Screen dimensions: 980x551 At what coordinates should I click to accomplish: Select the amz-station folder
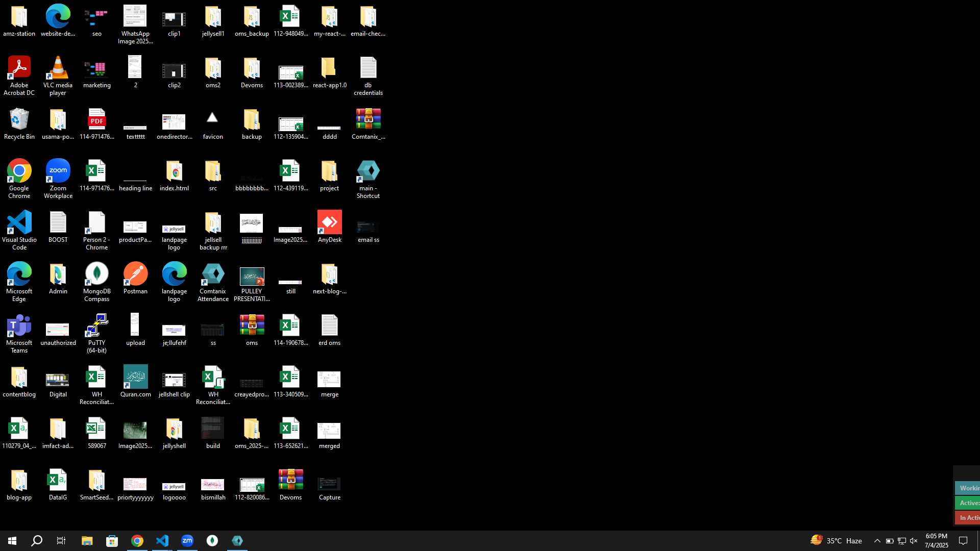click(x=19, y=21)
